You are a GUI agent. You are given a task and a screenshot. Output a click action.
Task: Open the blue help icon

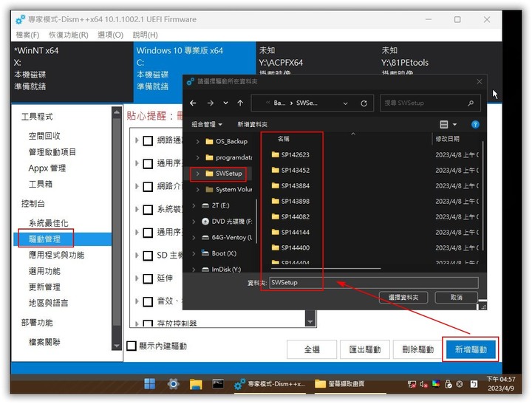coord(475,125)
